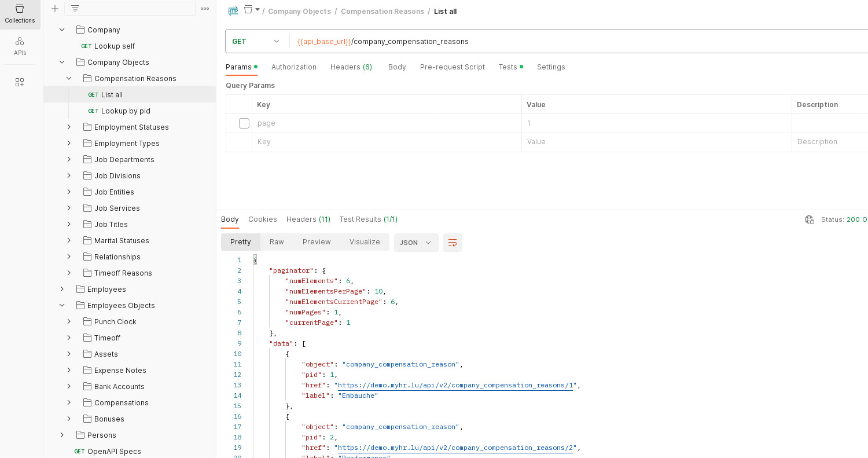This screenshot has height=458, width=868.
Task: Click the empty Value parameter field
Action: [x=657, y=142]
